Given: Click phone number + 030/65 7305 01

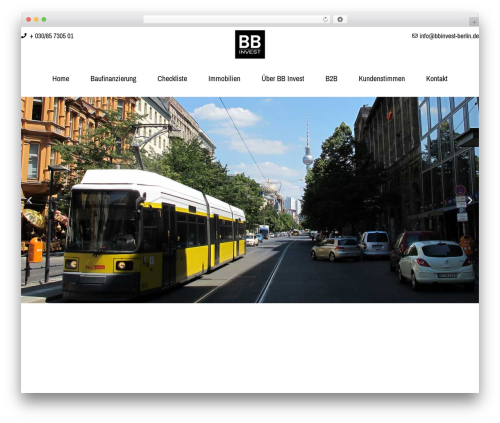Looking at the screenshot, I should 52,36.
